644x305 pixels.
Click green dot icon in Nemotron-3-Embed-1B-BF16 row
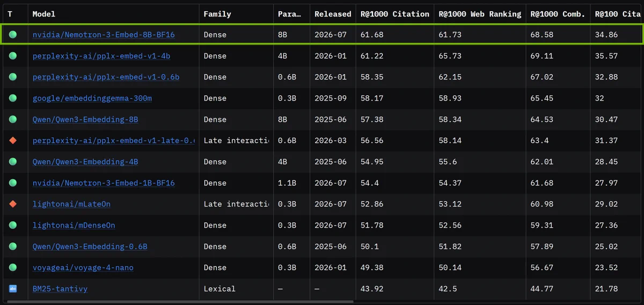pyautogui.click(x=13, y=183)
